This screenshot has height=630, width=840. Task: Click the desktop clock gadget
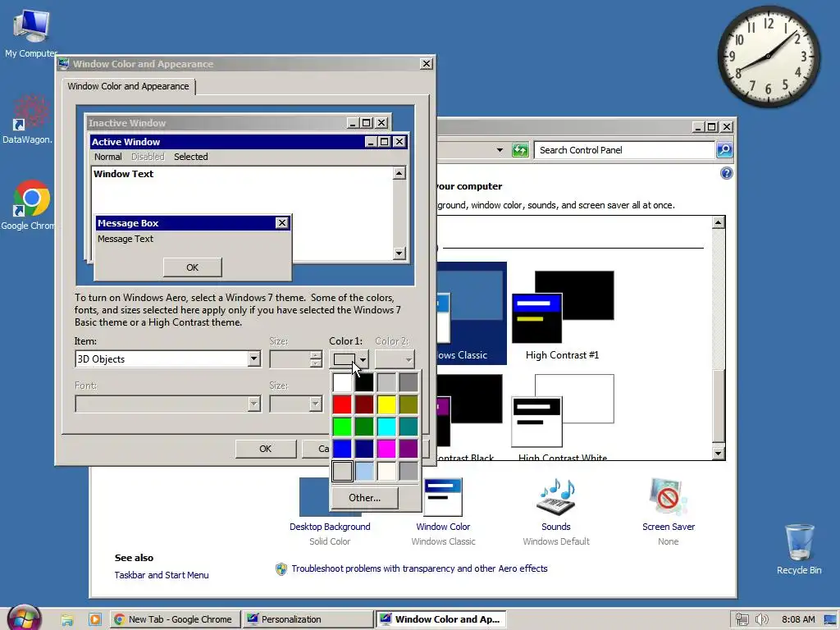[768, 57]
